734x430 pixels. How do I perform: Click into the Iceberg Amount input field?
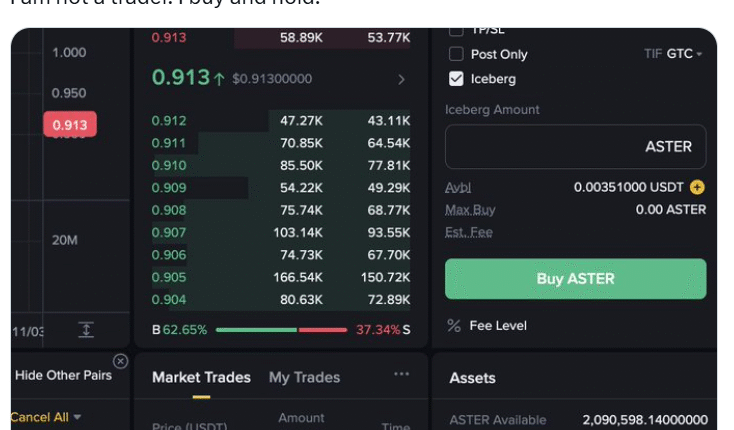(x=575, y=146)
